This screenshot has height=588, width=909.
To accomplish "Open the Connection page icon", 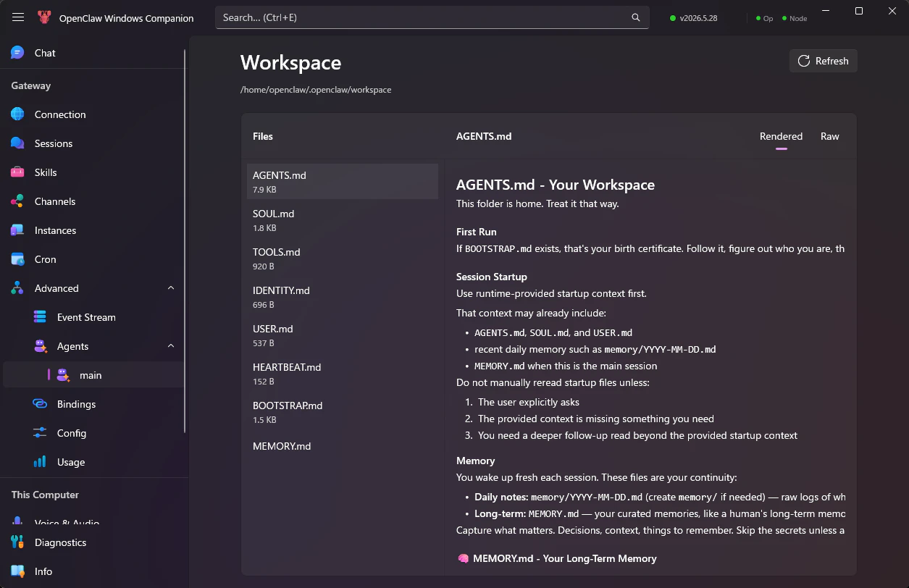I will (x=17, y=114).
